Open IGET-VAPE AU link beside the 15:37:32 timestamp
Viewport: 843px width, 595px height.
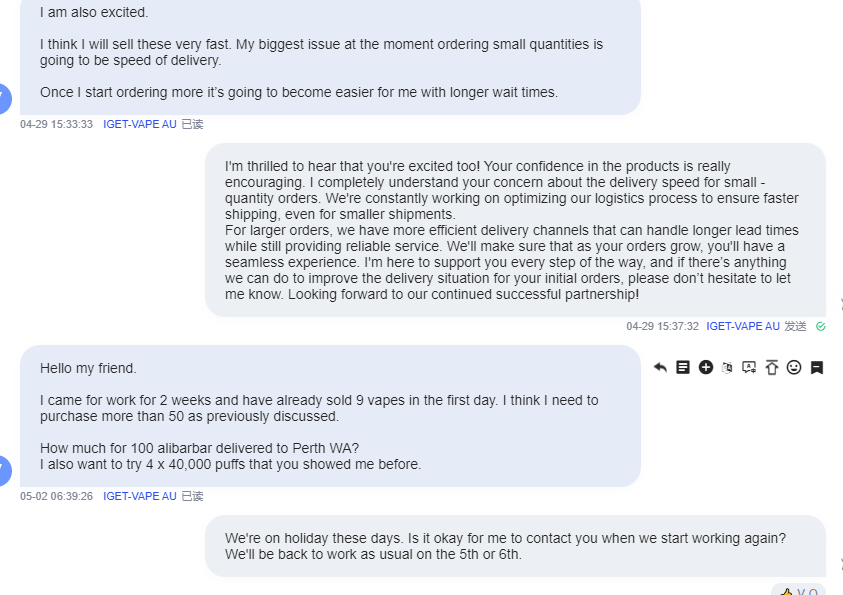[743, 326]
